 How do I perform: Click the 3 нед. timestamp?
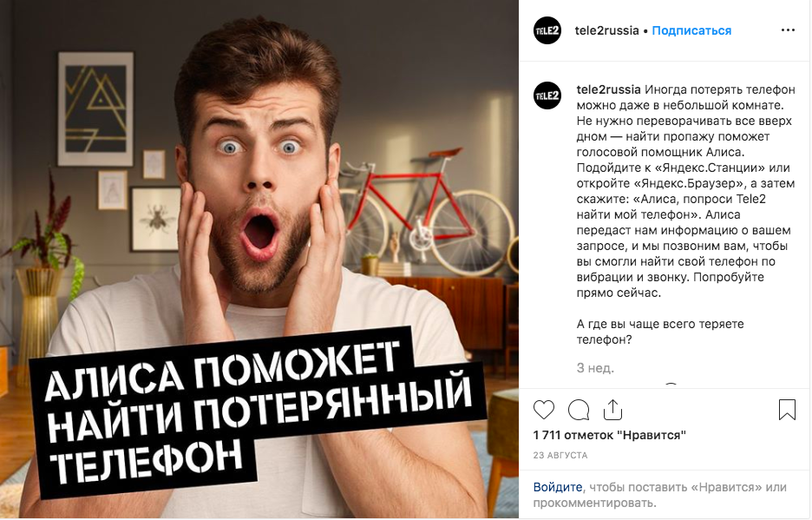point(595,368)
